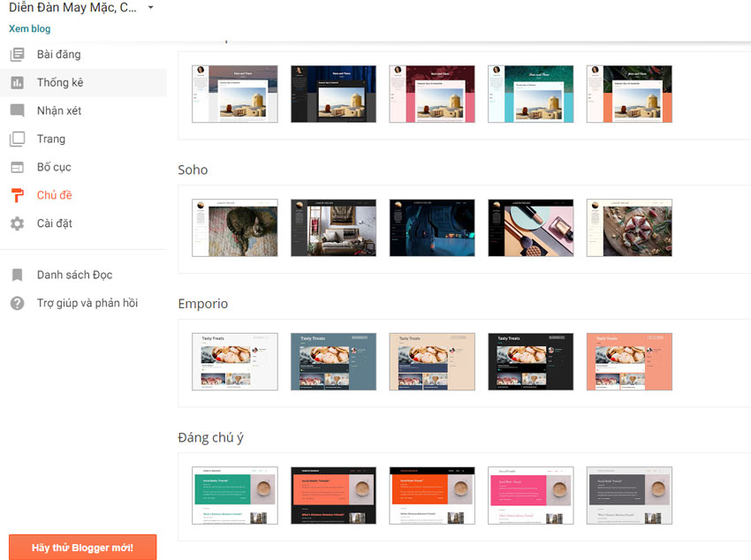Open the Xem blog link

(30, 29)
